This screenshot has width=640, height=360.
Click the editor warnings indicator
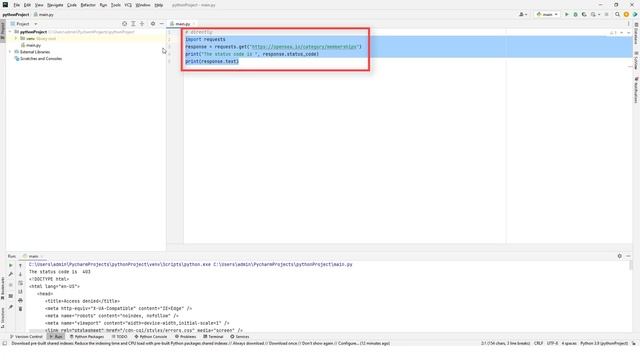[x=613, y=33]
